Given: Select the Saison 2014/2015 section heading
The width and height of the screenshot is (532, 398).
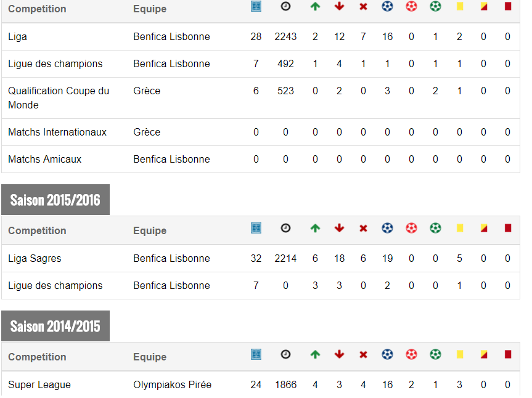Looking at the screenshot, I should pyautogui.click(x=55, y=326).
